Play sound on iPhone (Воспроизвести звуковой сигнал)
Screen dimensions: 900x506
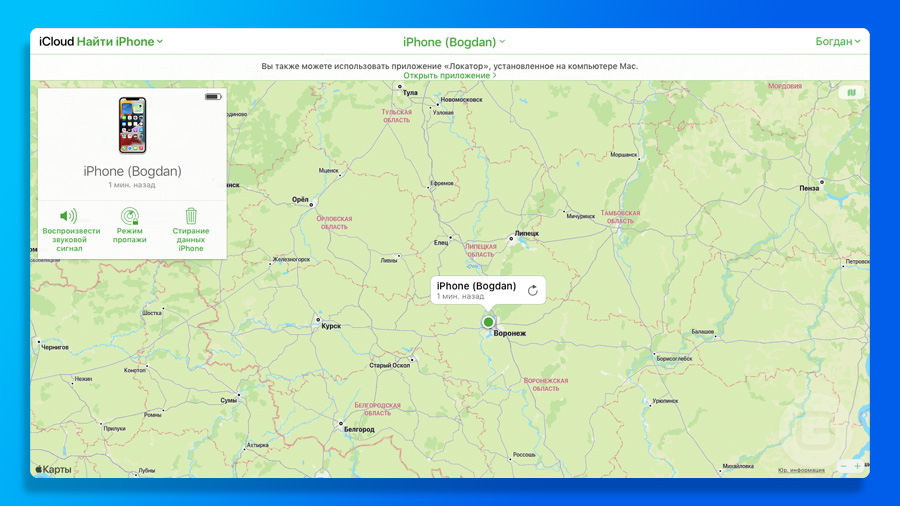[x=71, y=231]
